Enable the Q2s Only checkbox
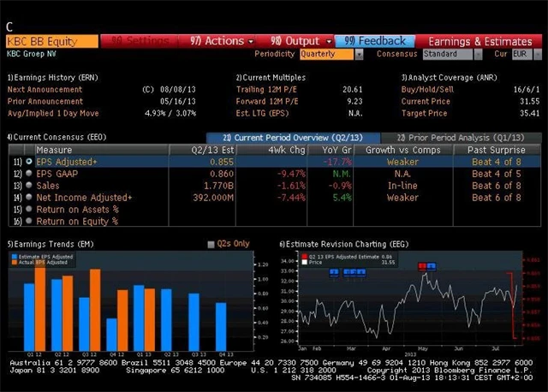 coord(211,244)
